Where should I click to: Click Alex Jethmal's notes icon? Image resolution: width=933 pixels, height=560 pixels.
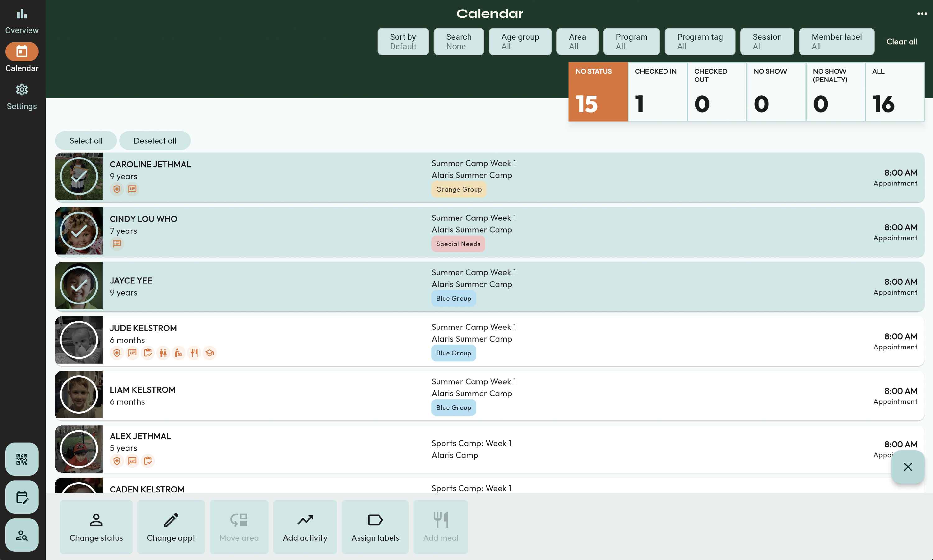tap(132, 461)
